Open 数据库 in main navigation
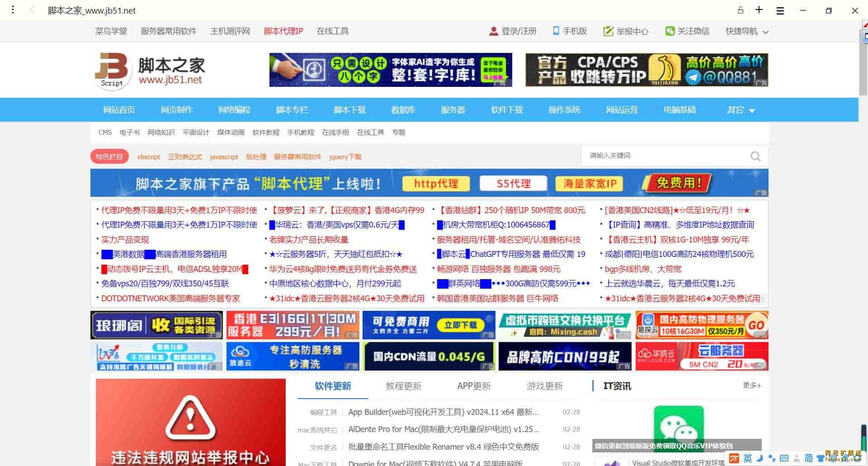Screen dimensions: 868x466 tap(403, 110)
